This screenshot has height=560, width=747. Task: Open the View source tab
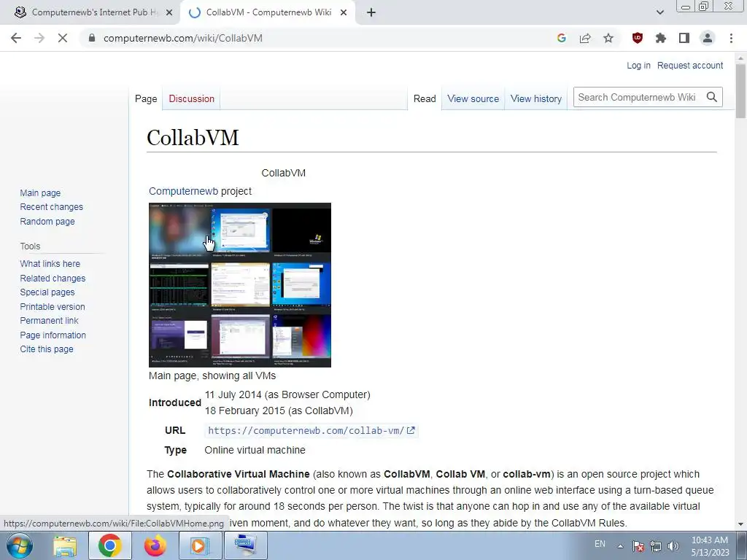(473, 98)
